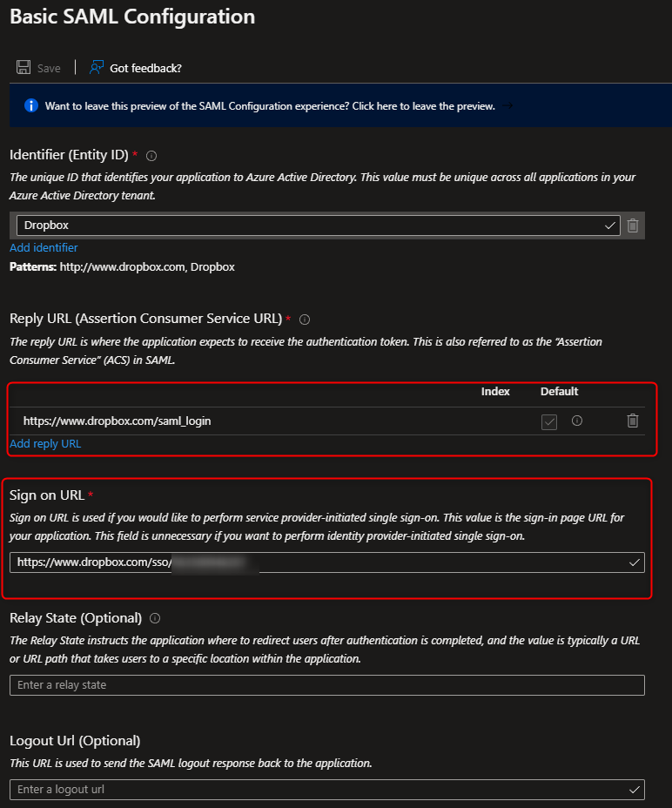Click the validation checkmark in the Sign on URL field

tap(634, 562)
